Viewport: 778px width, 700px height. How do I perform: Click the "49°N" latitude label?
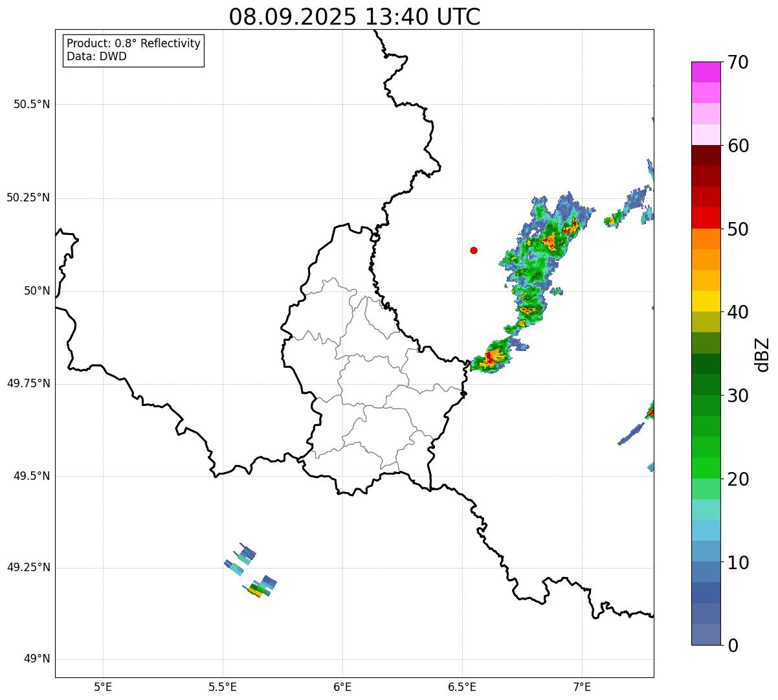[37, 659]
